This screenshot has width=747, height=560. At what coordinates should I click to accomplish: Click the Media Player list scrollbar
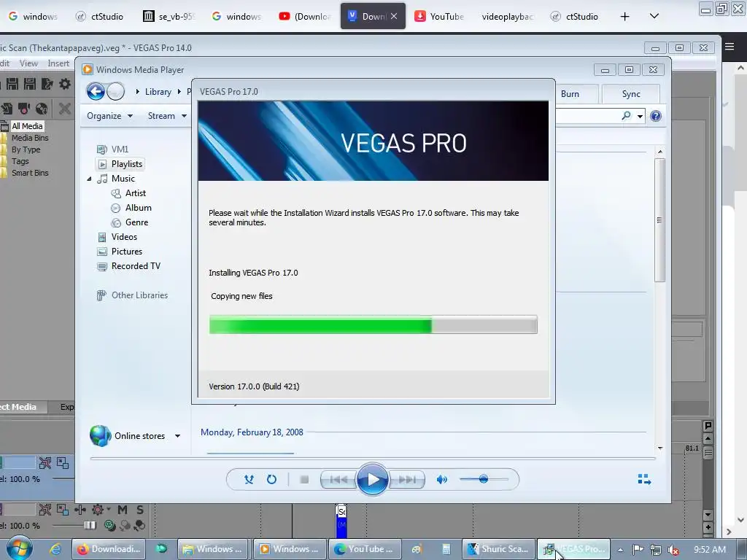click(659, 220)
